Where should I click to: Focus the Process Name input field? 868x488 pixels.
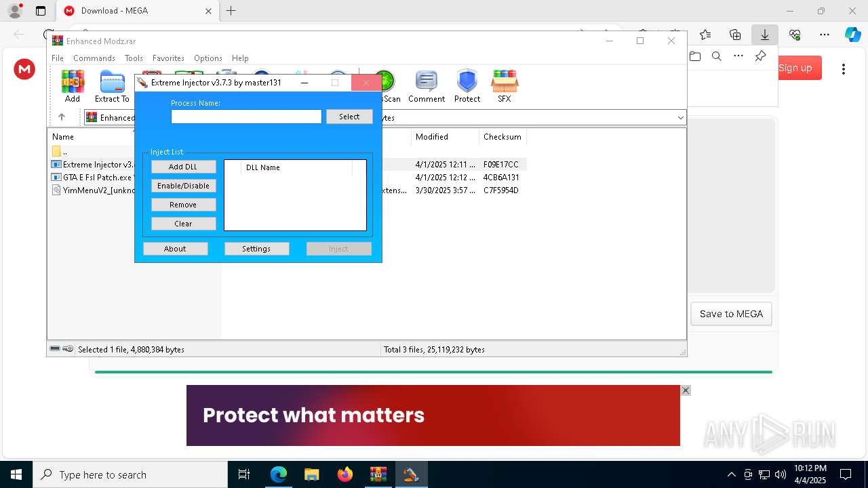coord(246,117)
